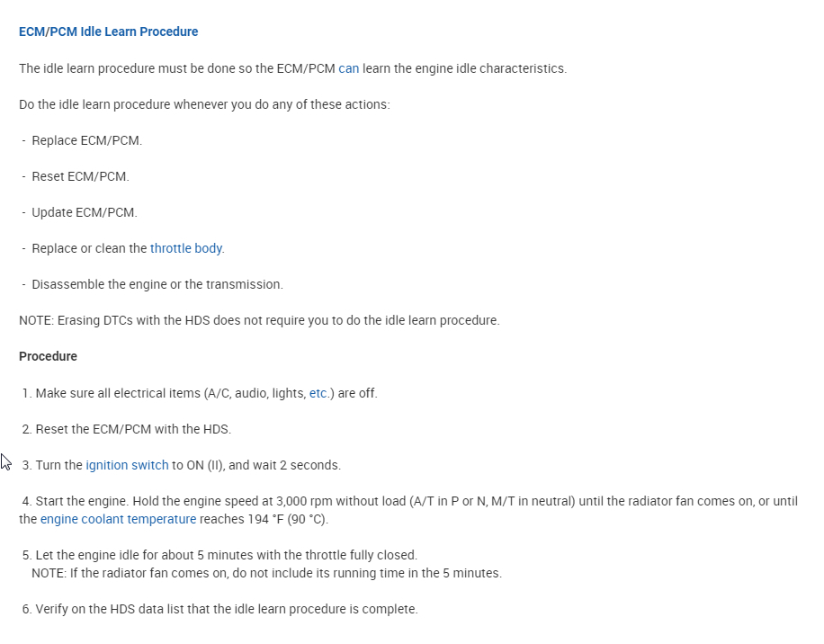Click the "Do the idle learn procedure whenever" sentence

tap(204, 104)
